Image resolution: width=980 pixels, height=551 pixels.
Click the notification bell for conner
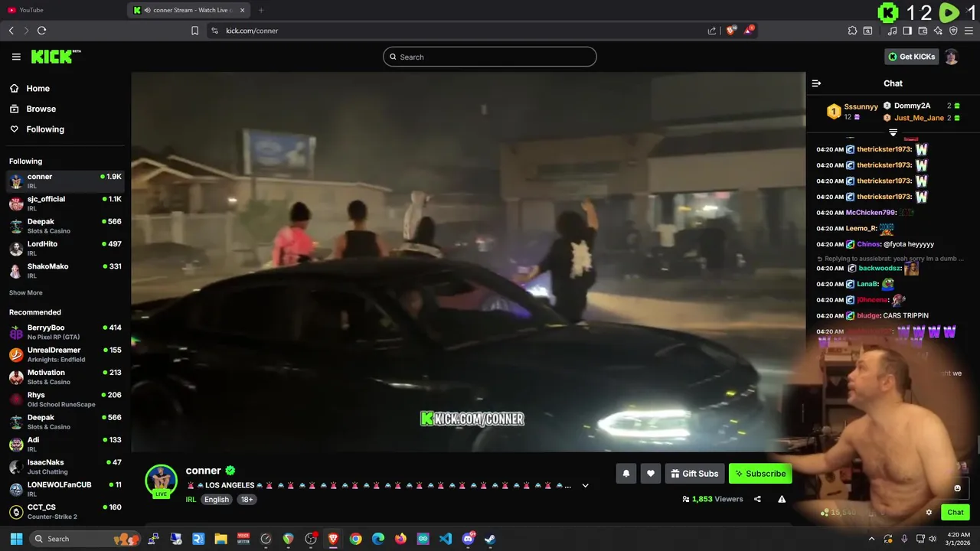tap(626, 474)
